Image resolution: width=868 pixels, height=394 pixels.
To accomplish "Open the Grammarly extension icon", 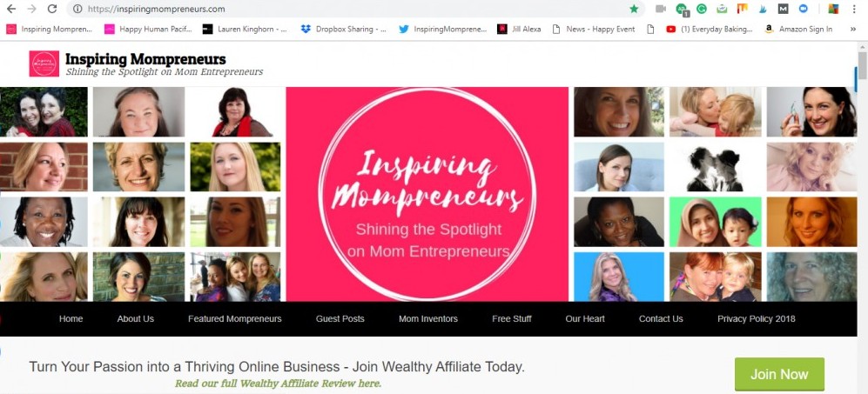I will click(x=702, y=9).
